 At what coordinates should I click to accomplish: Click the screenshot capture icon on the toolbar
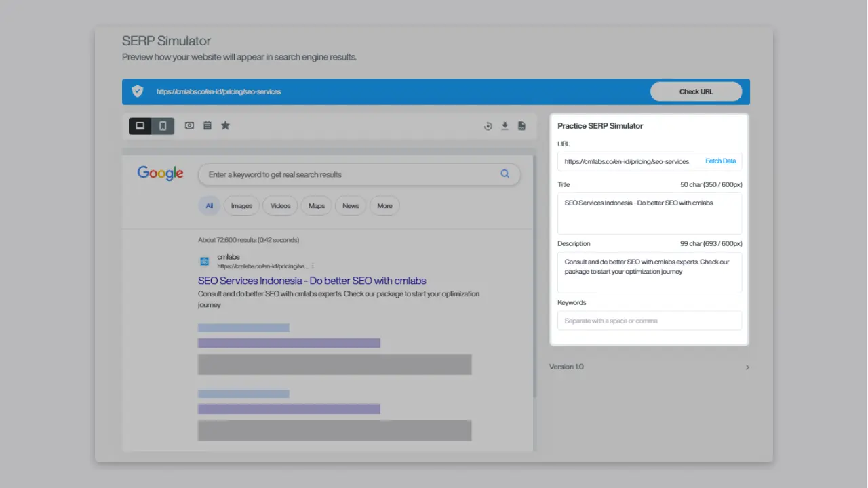click(189, 125)
